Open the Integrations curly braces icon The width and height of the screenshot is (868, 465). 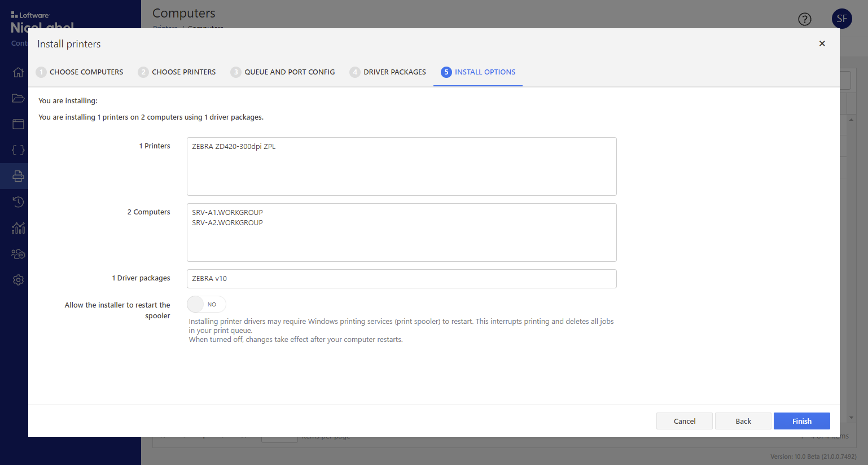click(x=18, y=150)
